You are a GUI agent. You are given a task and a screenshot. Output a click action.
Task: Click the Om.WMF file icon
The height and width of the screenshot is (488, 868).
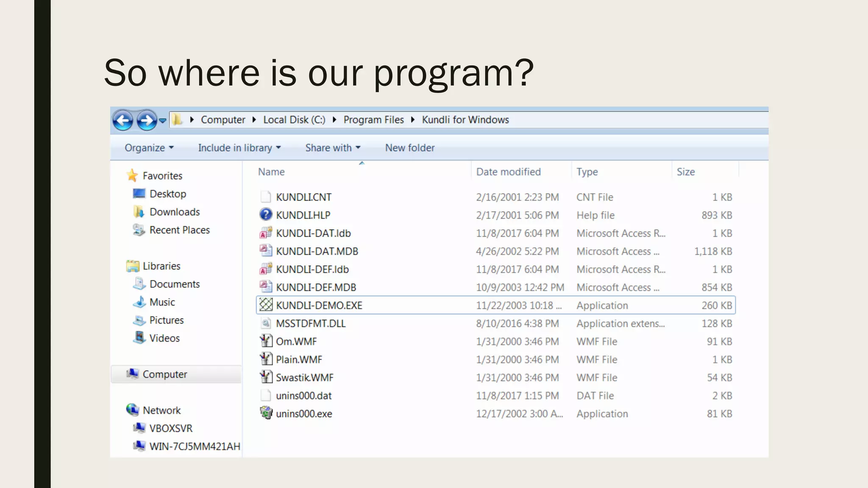(x=266, y=341)
